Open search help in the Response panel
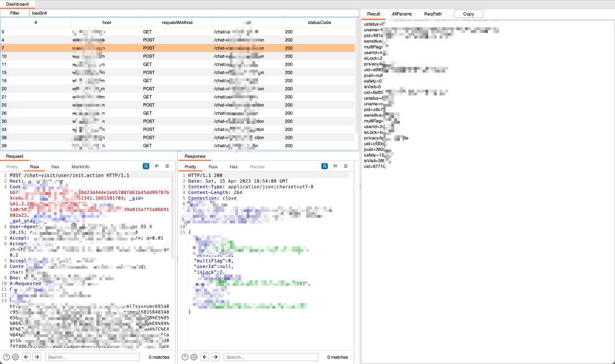This screenshot has height=364, width=615. 185,357
